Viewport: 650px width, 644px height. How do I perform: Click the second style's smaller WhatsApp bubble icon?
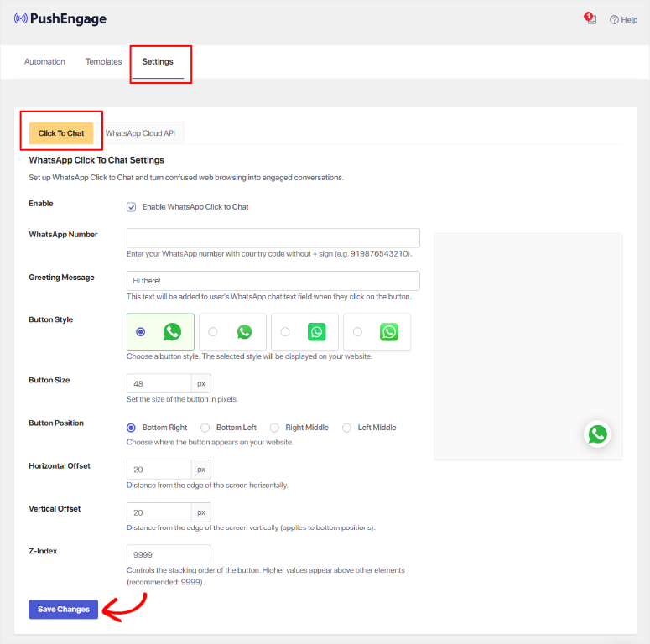coord(245,332)
